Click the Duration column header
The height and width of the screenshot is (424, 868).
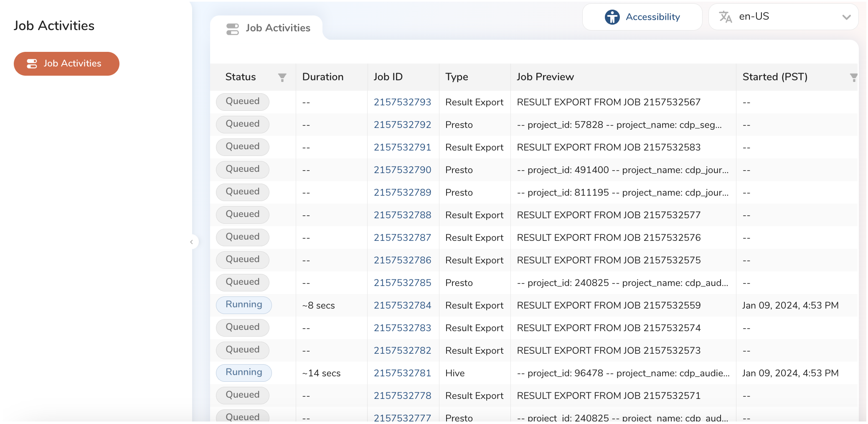(x=322, y=77)
